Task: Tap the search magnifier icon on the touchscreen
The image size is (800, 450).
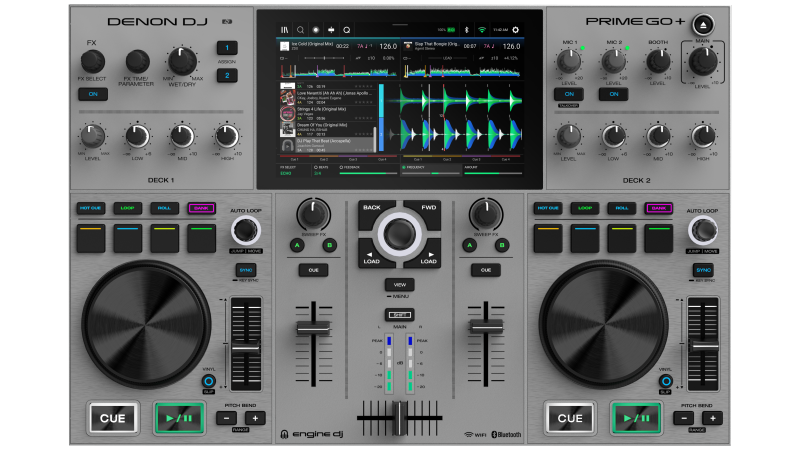Action: tap(300, 30)
